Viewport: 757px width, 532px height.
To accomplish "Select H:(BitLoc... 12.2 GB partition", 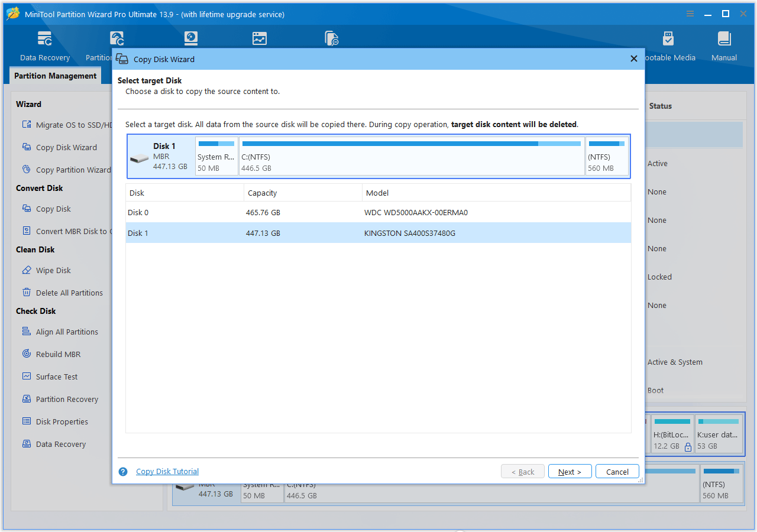I will (x=672, y=434).
